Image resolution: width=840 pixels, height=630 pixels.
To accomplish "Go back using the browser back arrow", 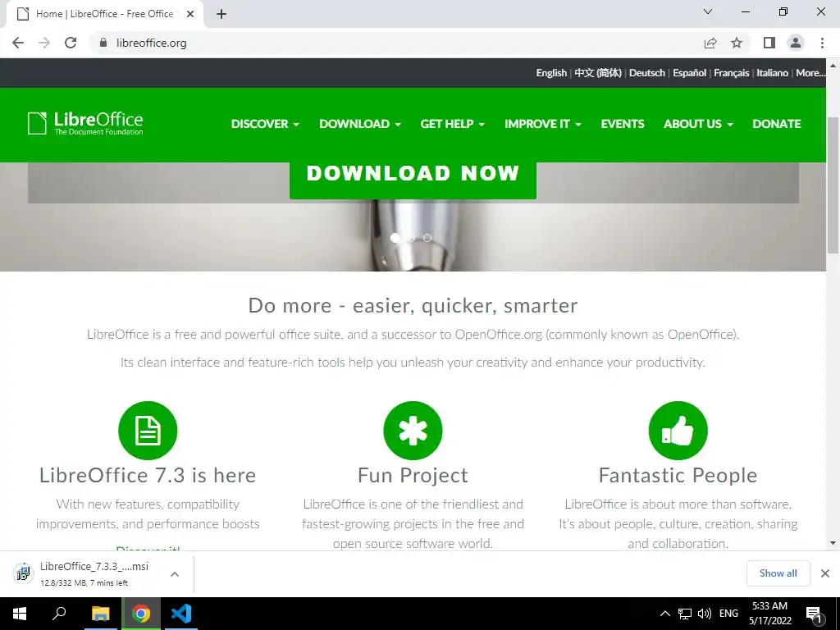I will click(x=18, y=43).
